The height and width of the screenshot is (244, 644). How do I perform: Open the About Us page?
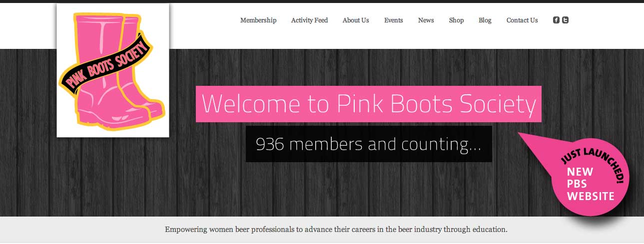point(356,20)
